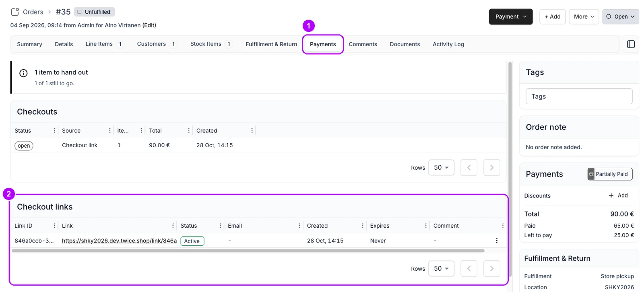This screenshot has width=644, height=292.
Task: Click the Tags input field
Action: pyautogui.click(x=579, y=96)
